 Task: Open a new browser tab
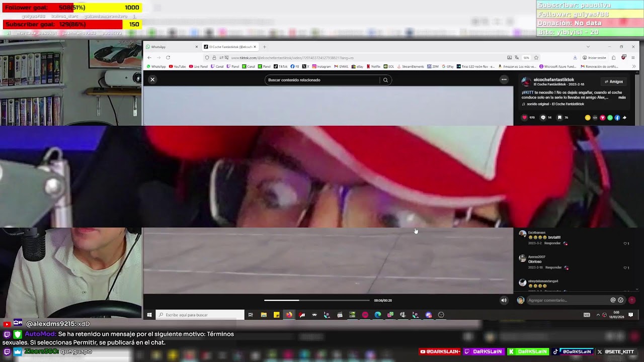point(265,47)
